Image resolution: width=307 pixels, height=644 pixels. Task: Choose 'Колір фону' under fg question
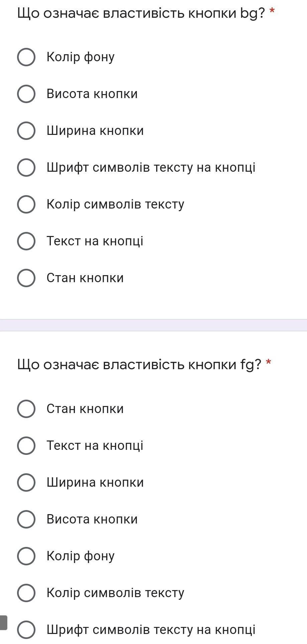[26, 556]
